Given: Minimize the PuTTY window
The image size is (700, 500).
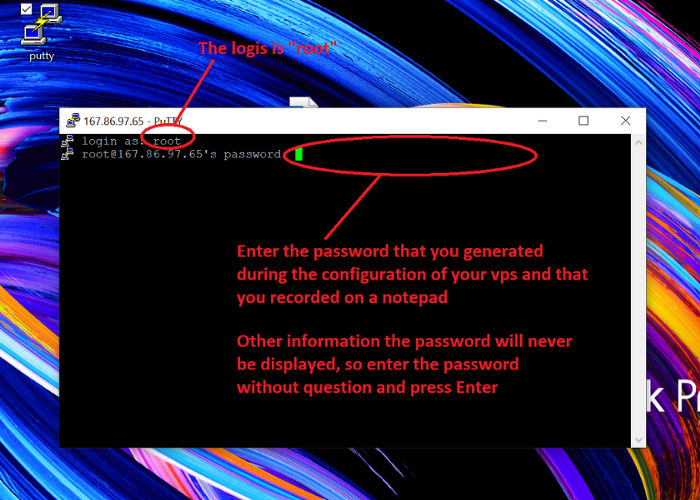Looking at the screenshot, I should coord(542,121).
